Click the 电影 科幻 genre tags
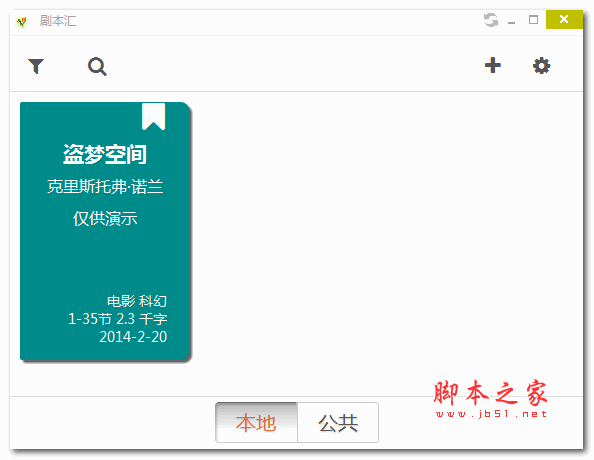This screenshot has width=594, height=460. pyautogui.click(x=137, y=301)
